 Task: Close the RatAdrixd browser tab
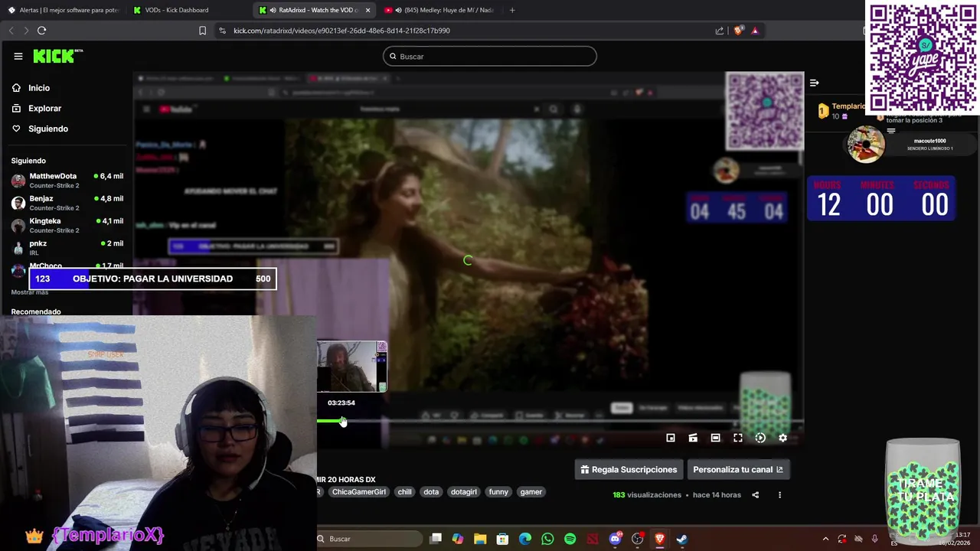(367, 10)
